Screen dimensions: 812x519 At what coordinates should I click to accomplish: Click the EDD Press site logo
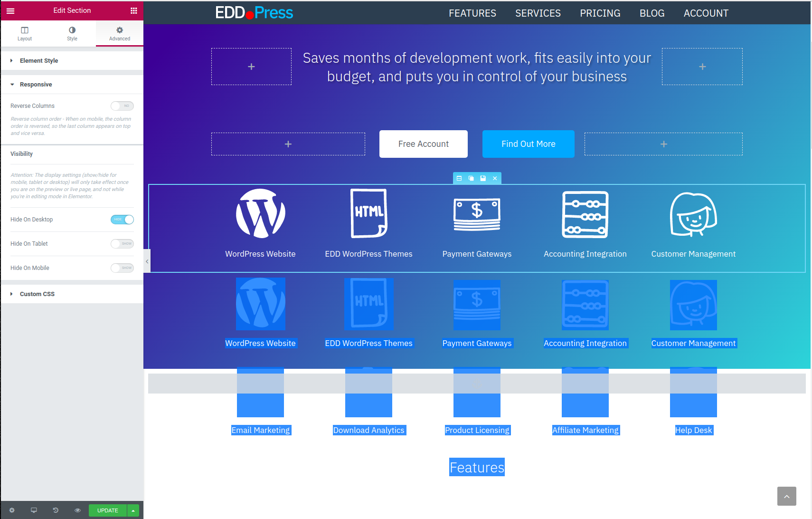pyautogui.click(x=254, y=13)
